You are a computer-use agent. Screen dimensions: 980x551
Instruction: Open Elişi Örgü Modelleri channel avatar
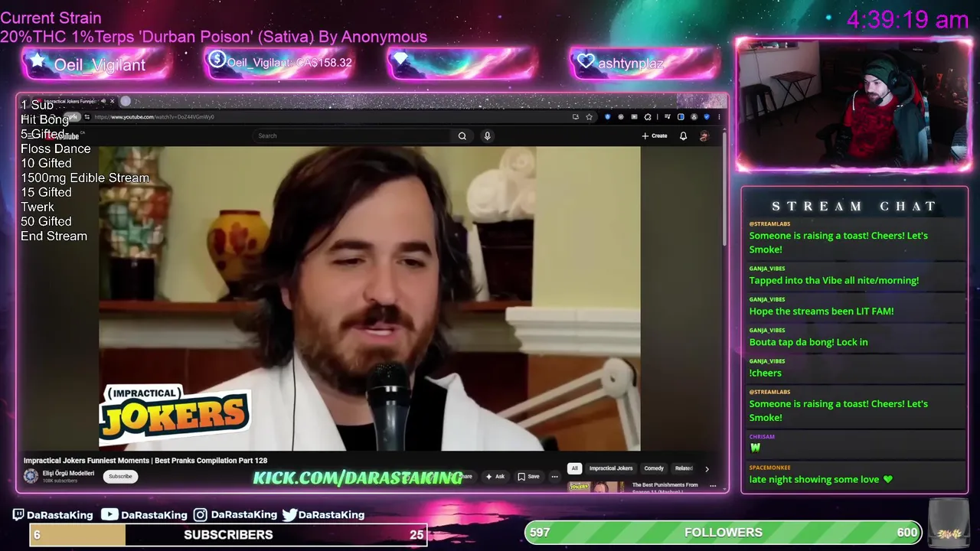pyautogui.click(x=31, y=476)
